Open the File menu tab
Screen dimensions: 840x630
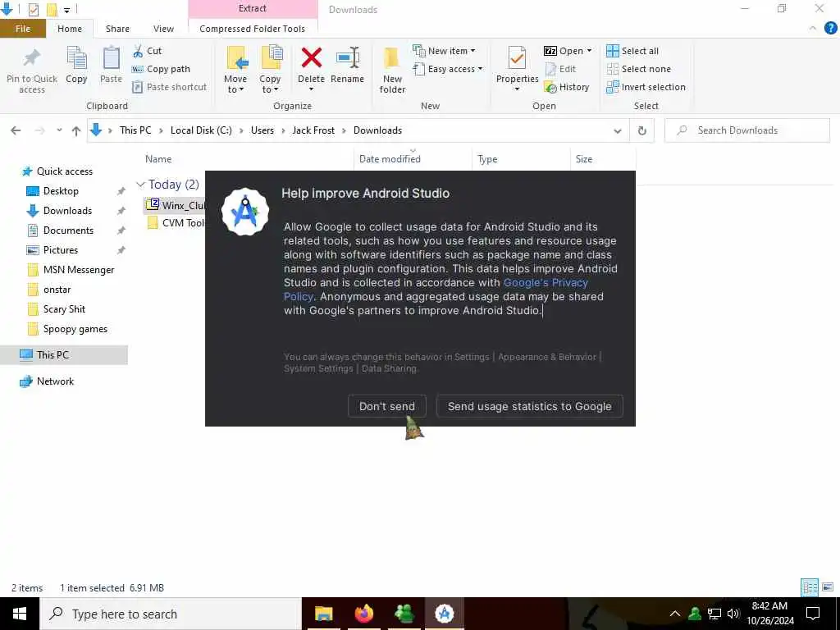(x=22, y=29)
